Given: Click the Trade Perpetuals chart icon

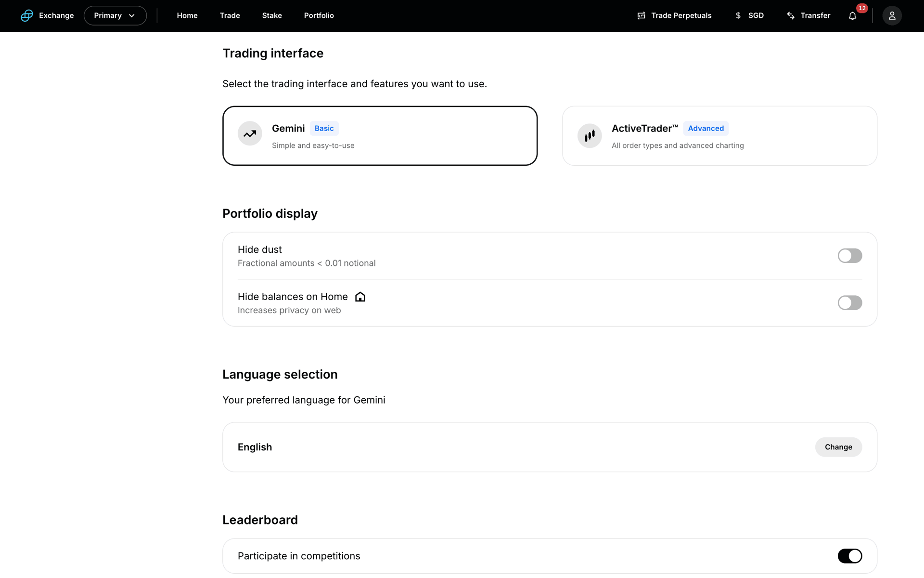Looking at the screenshot, I should (641, 15).
